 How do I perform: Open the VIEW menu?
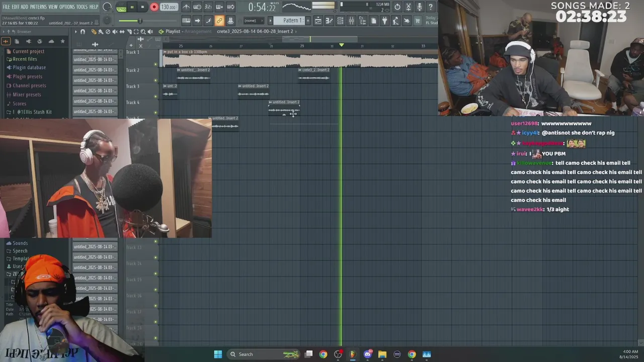[53, 7]
